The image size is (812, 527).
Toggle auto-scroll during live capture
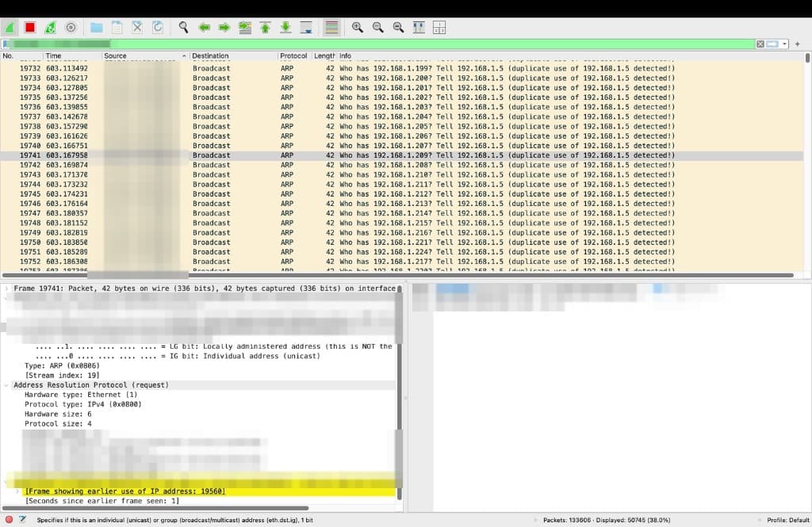306,28
